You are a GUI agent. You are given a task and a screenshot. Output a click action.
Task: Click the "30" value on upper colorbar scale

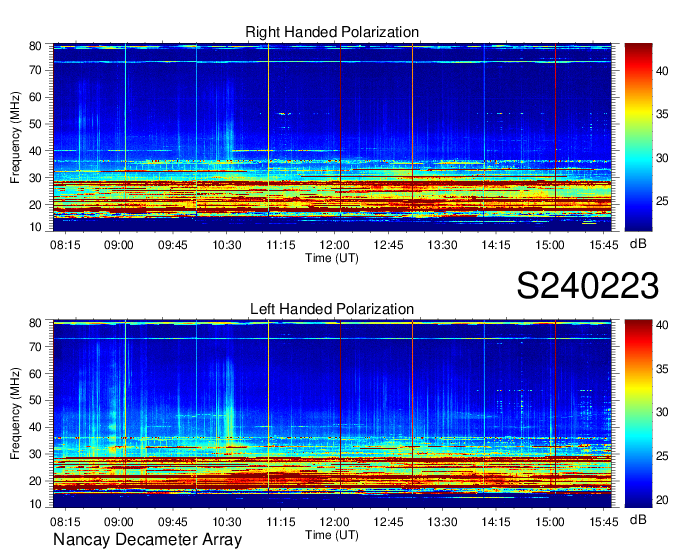[662, 158]
